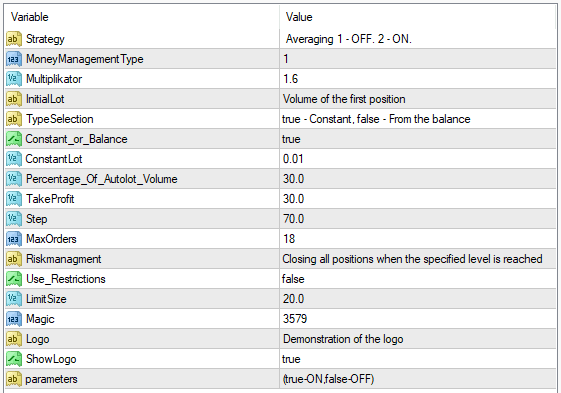Click the string icon beside Riskmanagment
This screenshot has width=561, height=393.
click(14, 259)
